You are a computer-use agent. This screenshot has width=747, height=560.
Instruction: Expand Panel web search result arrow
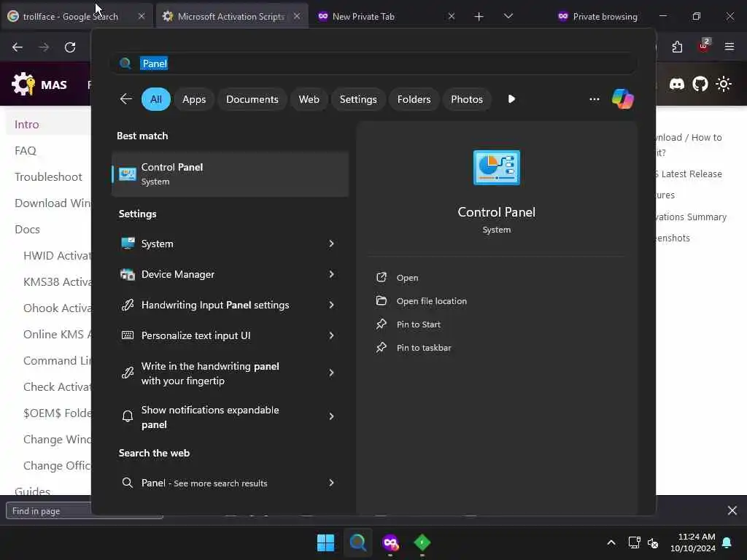pos(331,483)
